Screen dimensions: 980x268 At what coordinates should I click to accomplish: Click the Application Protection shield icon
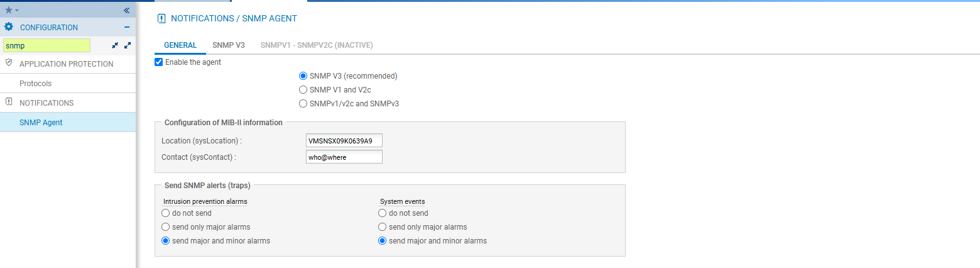[9, 64]
